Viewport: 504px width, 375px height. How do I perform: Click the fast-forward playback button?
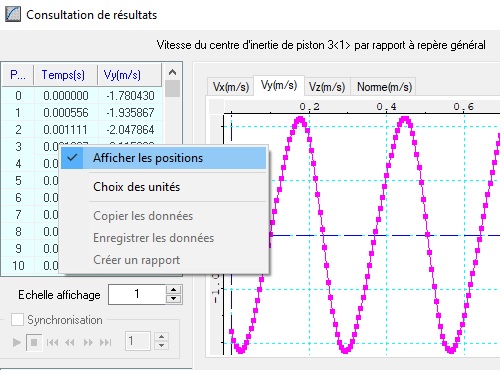(x=88, y=342)
